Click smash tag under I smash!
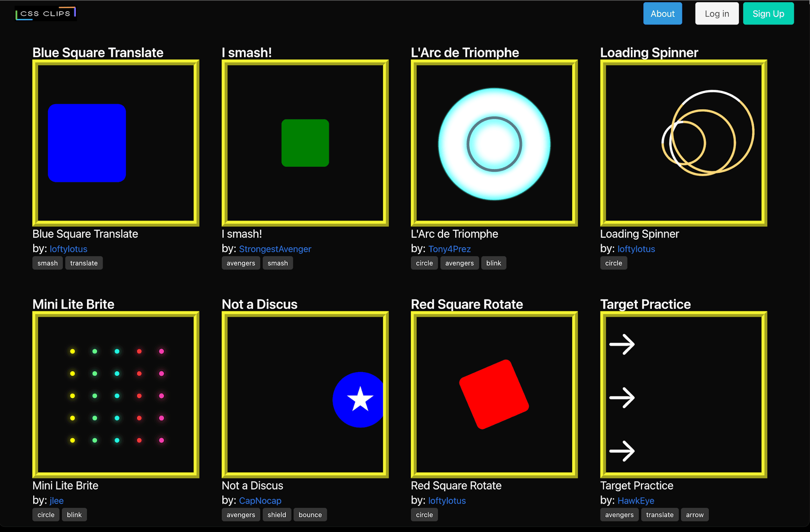The image size is (810, 532). click(277, 263)
